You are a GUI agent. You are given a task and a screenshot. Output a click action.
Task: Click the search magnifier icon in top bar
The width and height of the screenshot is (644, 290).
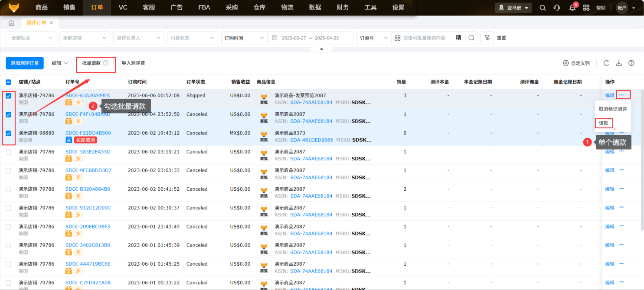click(x=543, y=8)
